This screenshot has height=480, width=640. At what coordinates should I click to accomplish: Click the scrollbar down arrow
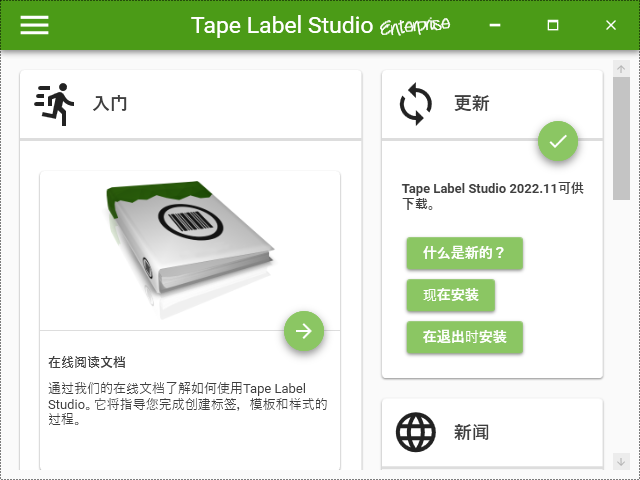tap(621, 462)
